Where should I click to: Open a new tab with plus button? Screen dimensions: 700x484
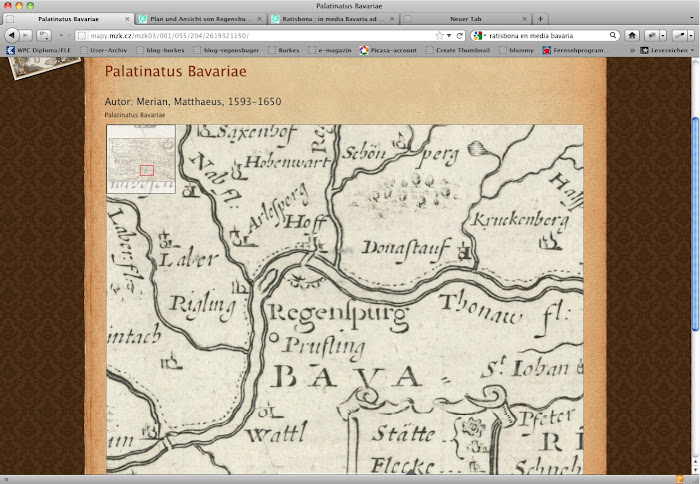541,19
